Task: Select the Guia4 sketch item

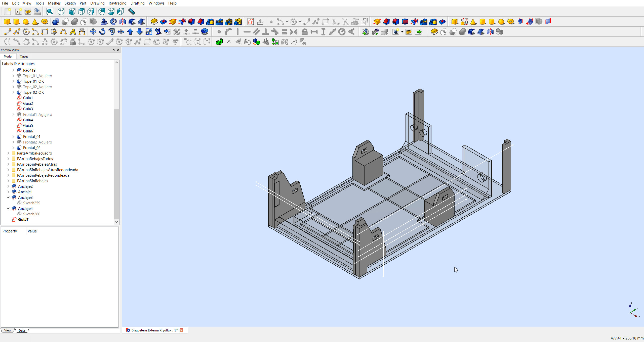Action: point(28,120)
